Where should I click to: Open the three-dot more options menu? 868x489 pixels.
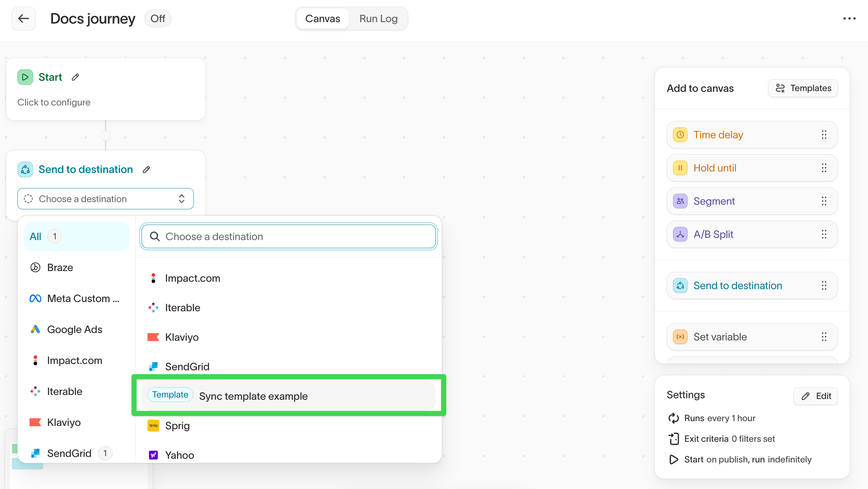(x=849, y=18)
